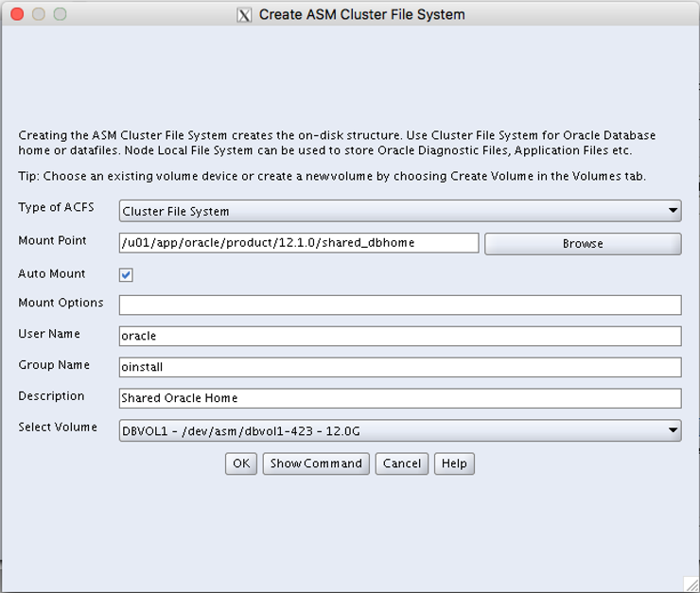700x593 pixels.
Task: Edit the Description field
Action: (400, 398)
